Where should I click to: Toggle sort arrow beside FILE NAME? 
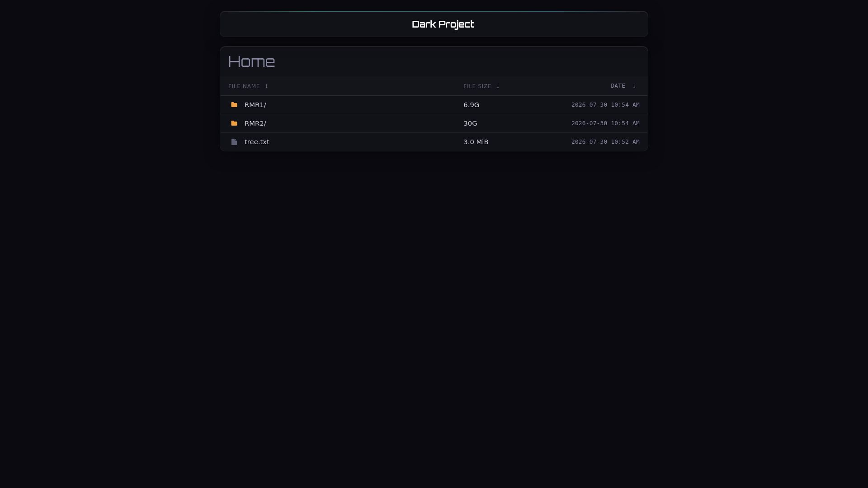point(266,86)
